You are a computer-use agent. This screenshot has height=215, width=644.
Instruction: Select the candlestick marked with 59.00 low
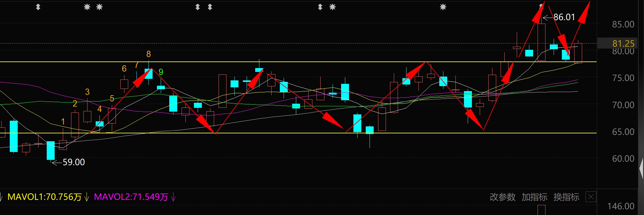(x=51, y=151)
